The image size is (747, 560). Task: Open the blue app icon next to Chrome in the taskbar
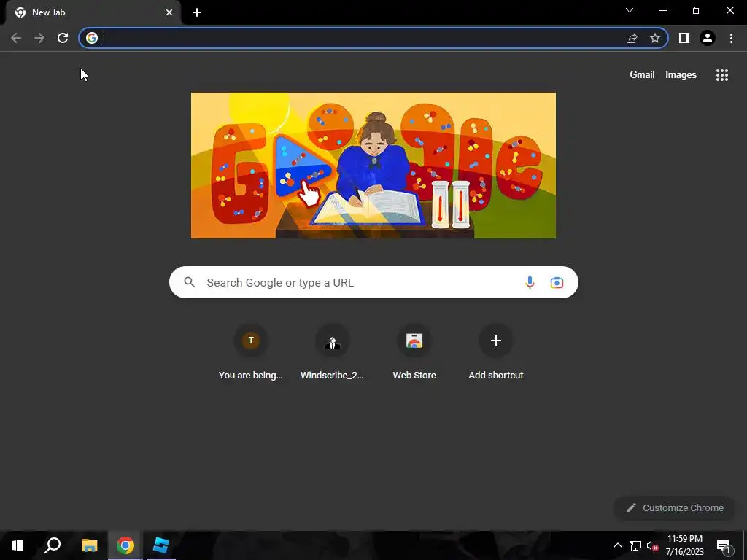(x=161, y=545)
